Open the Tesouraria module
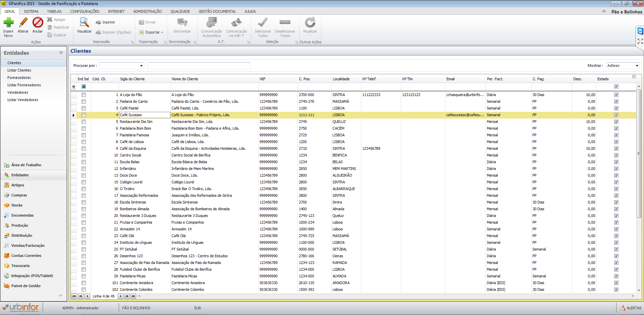The height and width of the screenshot is (315, 644). [x=34, y=266]
